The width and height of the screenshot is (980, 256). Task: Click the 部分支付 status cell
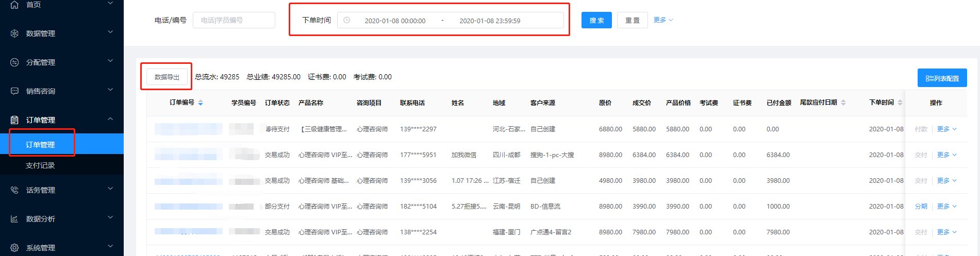(x=277, y=207)
